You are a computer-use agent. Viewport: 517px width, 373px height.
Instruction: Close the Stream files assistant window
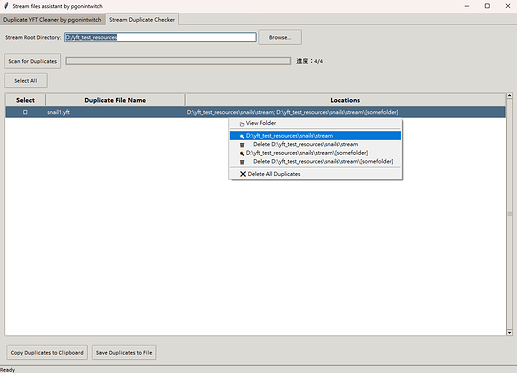[508, 6]
